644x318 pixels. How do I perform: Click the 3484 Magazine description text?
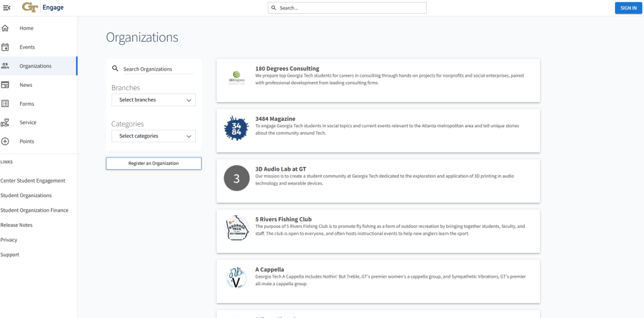point(387,129)
